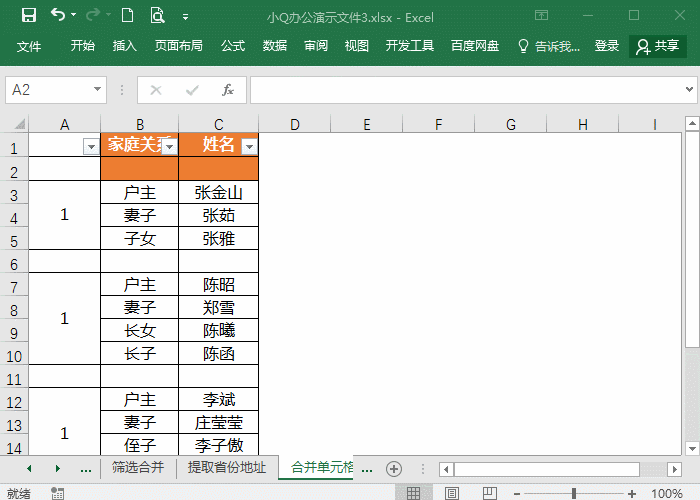Open the 姓名 column filter dropdown
This screenshot has width=700, height=500.
(x=249, y=146)
